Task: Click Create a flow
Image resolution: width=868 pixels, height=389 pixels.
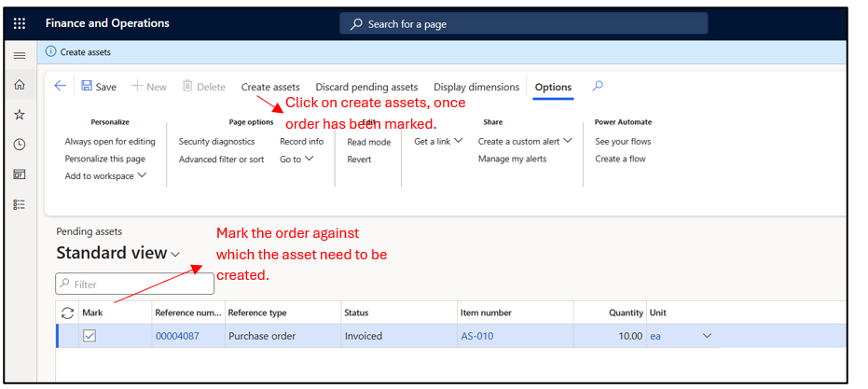Action: [620, 159]
